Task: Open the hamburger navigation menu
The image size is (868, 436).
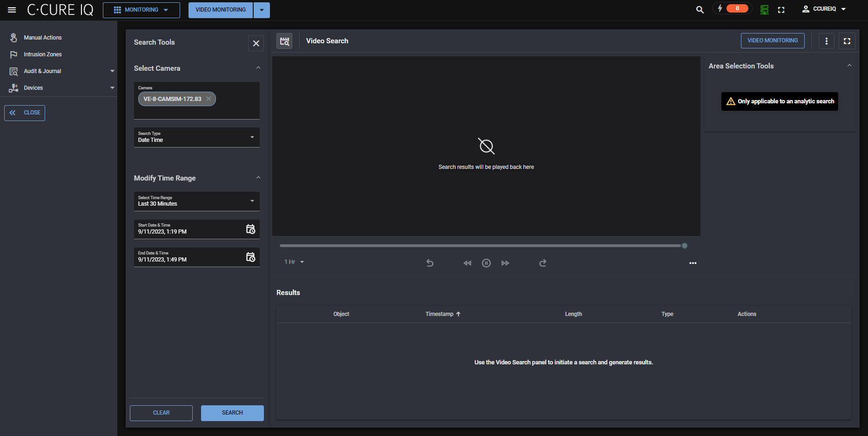Action: point(12,10)
